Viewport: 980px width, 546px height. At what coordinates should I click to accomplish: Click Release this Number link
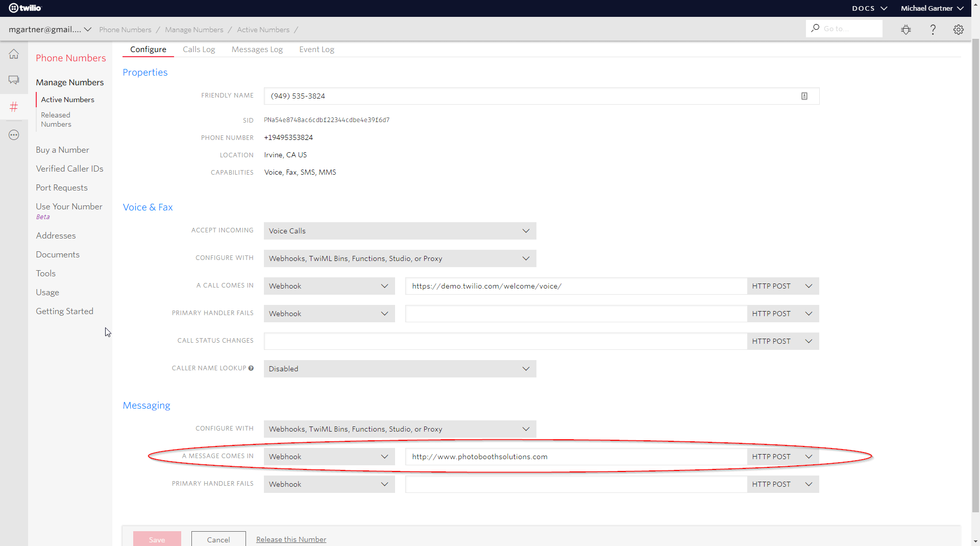pos(291,539)
